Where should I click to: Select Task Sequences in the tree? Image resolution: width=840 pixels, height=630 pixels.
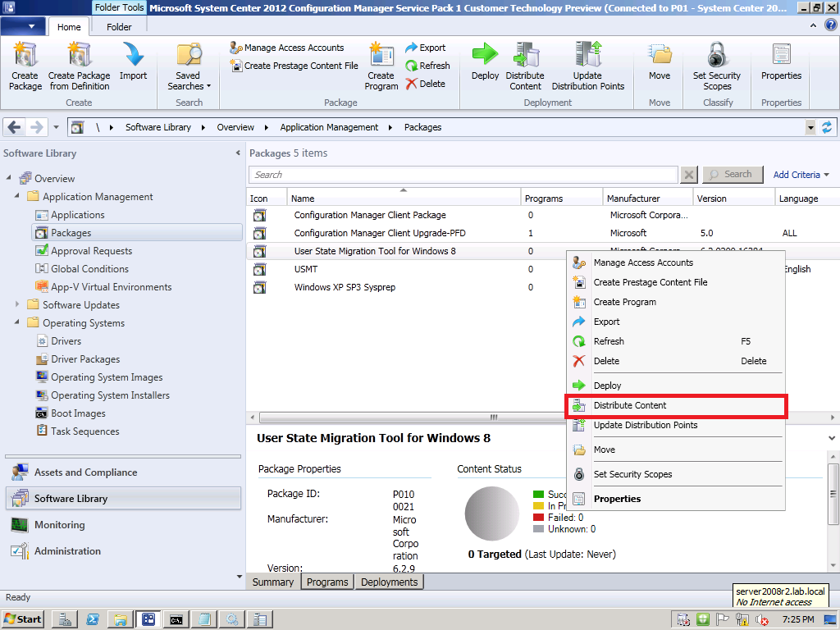click(85, 431)
